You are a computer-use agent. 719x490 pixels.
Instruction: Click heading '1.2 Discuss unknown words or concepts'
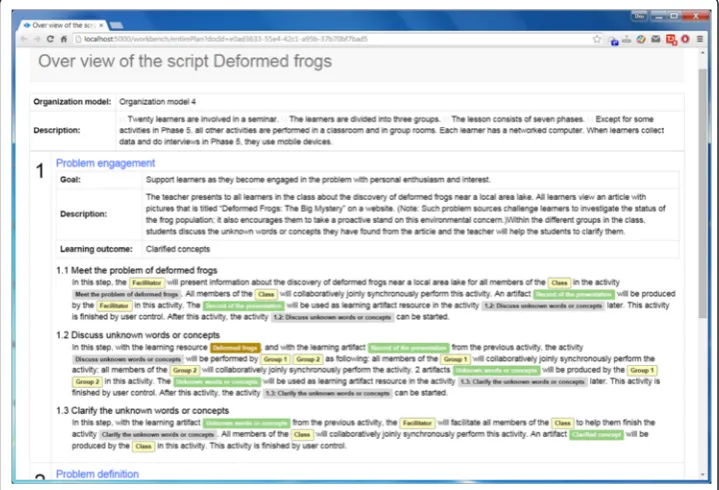[138, 335]
